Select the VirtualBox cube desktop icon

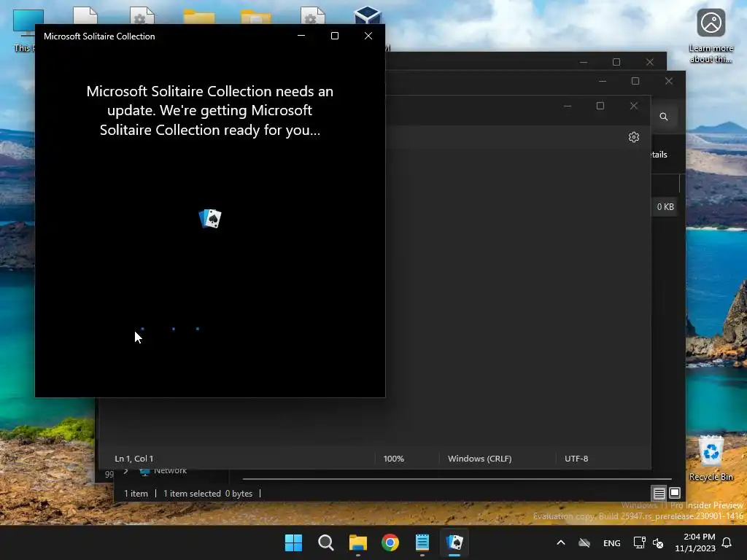point(368,15)
